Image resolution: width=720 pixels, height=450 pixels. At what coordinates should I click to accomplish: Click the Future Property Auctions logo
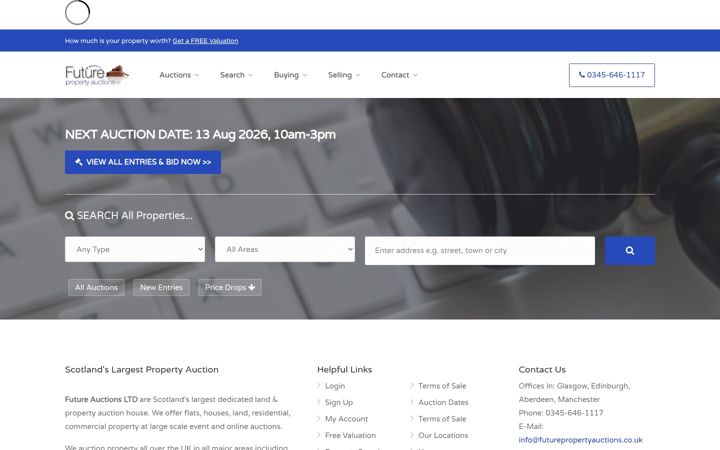pyautogui.click(x=97, y=75)
